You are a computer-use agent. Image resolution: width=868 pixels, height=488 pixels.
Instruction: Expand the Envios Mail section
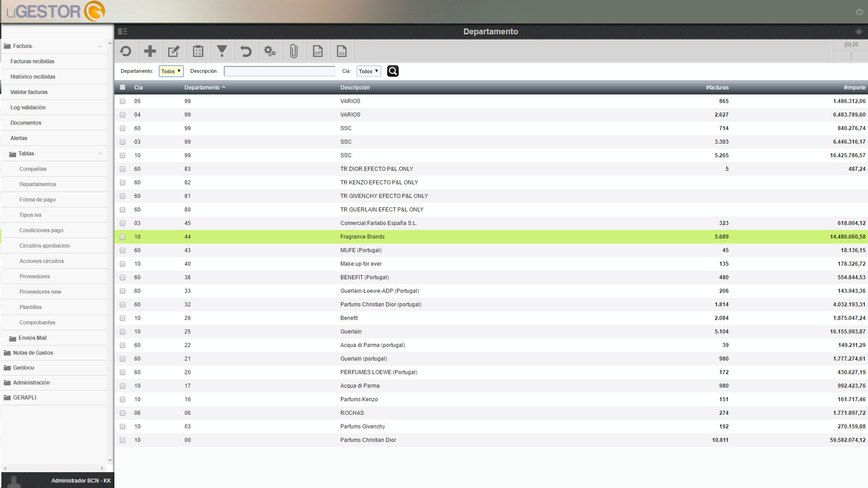coord(33,338)
